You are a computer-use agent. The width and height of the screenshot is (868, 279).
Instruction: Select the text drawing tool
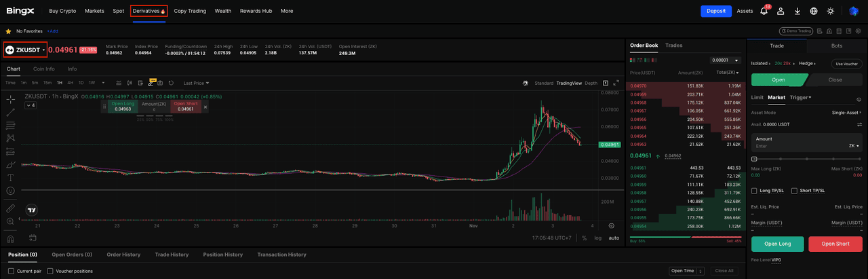point(11,177)
